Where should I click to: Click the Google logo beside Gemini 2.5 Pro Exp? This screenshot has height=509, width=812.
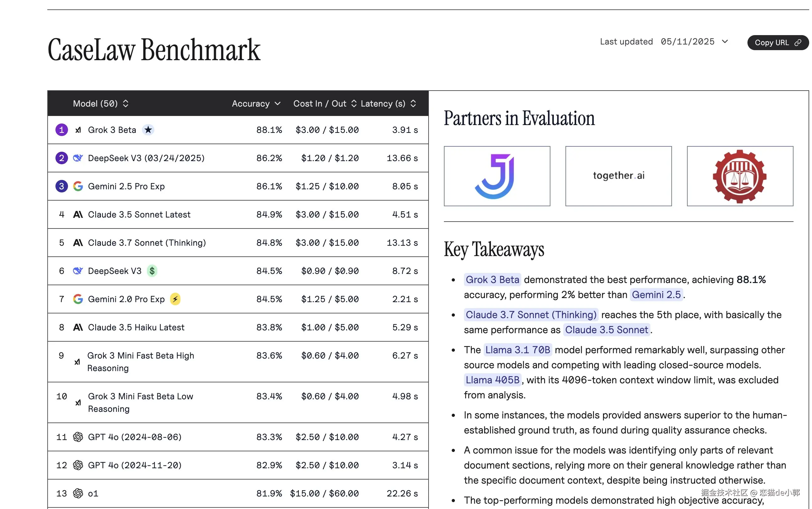pyautogui.click(x=78, y=186)
